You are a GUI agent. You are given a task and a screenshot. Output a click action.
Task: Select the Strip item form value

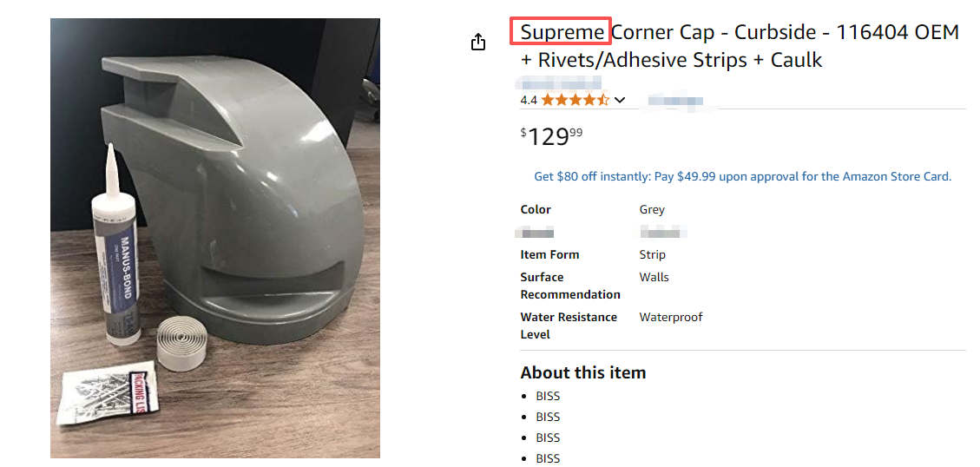pos(653,254)
